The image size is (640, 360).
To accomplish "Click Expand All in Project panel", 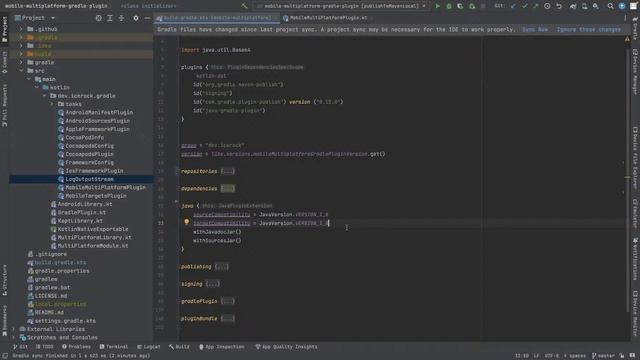I will (x=110, y=18).
